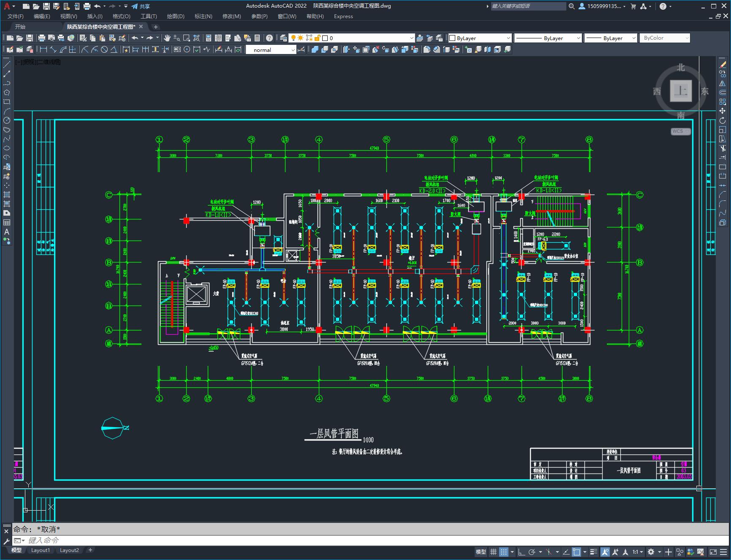Select the Linear dimension tool
731x560 pixels.
pos(43,50)
